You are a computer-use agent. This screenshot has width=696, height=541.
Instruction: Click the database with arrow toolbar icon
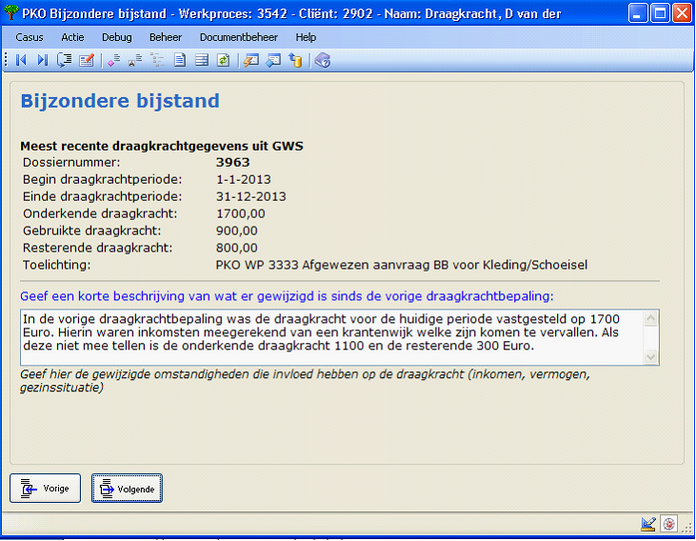point(295,60)
